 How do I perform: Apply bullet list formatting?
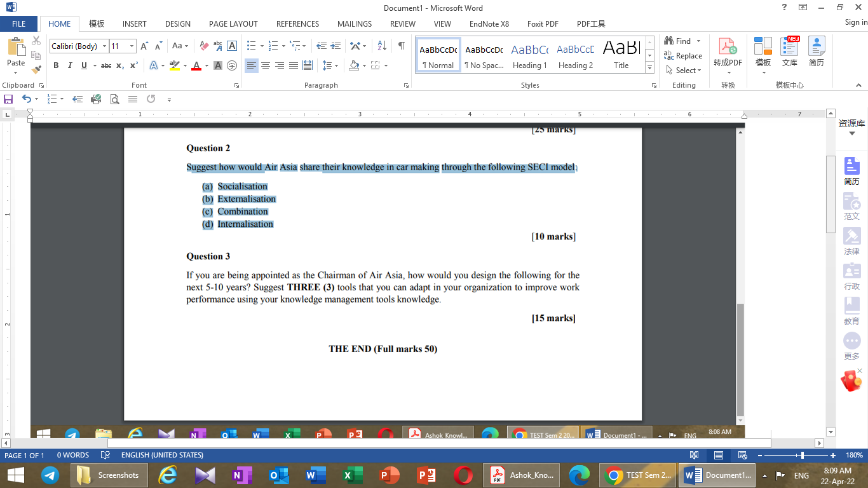250,45
